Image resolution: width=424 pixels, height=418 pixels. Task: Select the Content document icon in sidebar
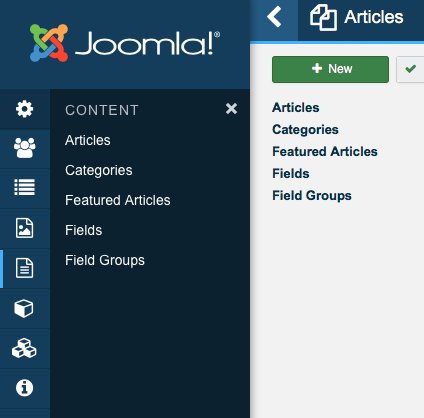pyautogui.click(x=24, y=268)
